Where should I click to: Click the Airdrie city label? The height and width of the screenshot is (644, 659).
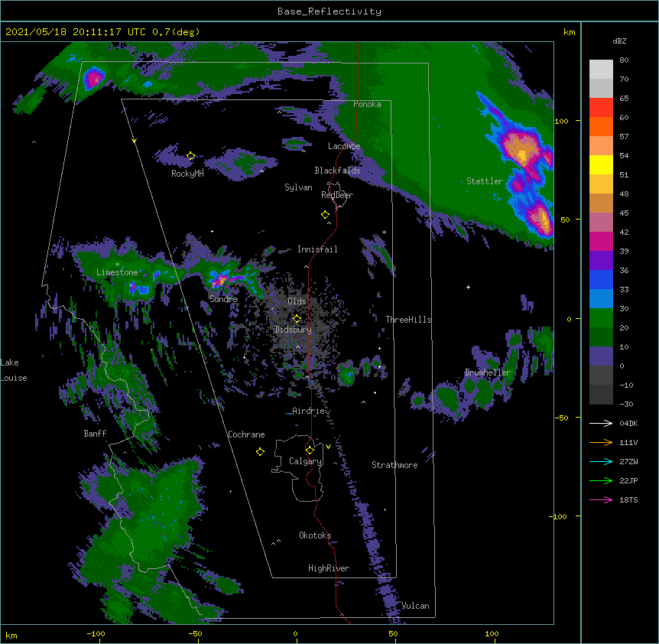click(x=309, y=411)
